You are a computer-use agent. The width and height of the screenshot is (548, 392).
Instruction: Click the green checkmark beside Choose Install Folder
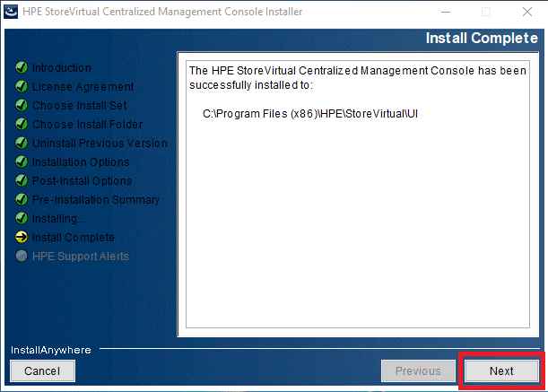[22, 124]
